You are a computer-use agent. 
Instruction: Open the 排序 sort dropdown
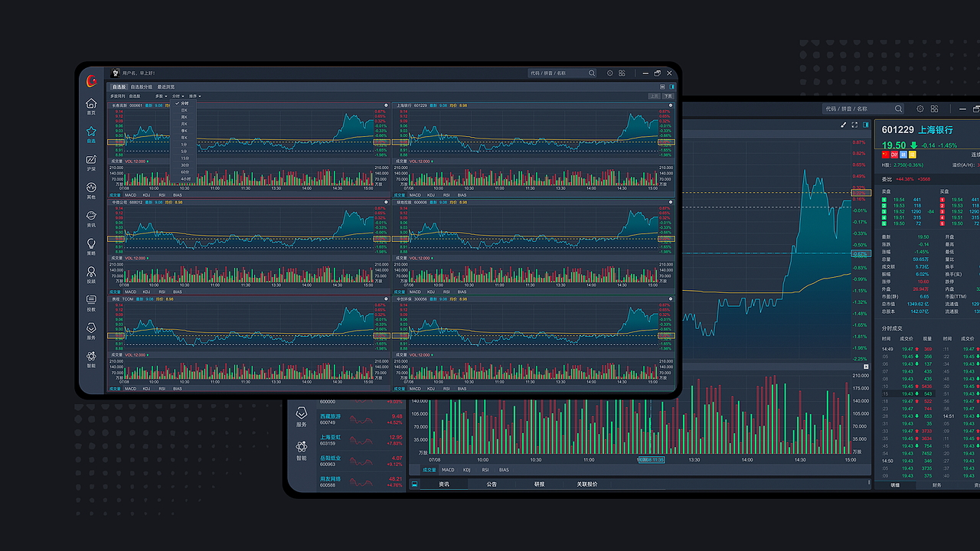tap(194, 96)
